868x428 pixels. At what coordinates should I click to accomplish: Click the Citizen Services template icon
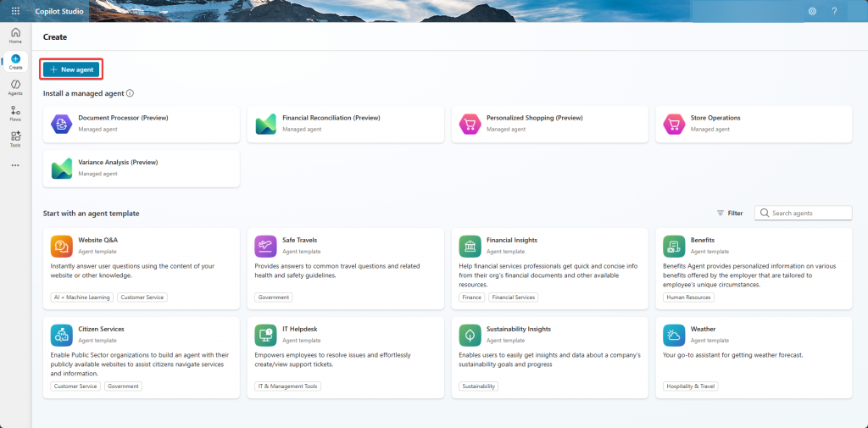(x=61, y=335)
